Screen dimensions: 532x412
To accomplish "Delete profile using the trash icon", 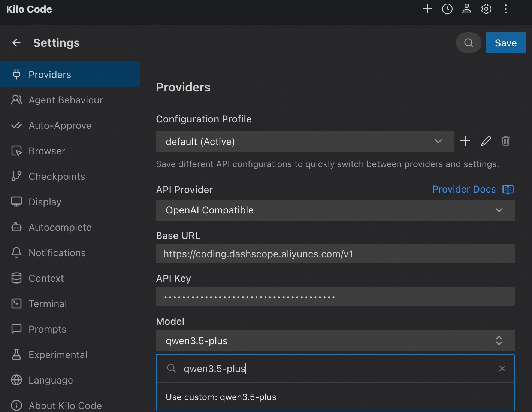I will [x=506, y=141].
